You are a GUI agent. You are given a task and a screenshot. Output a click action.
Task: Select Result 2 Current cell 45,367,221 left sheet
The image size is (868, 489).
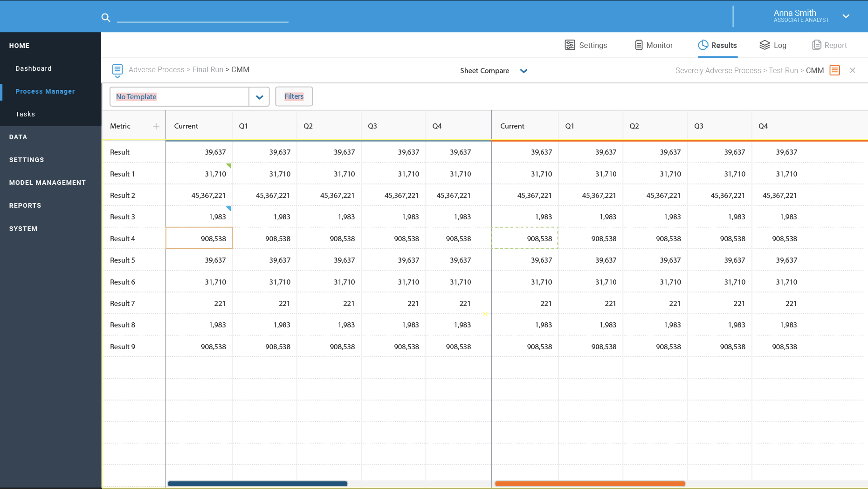(199, 196)
